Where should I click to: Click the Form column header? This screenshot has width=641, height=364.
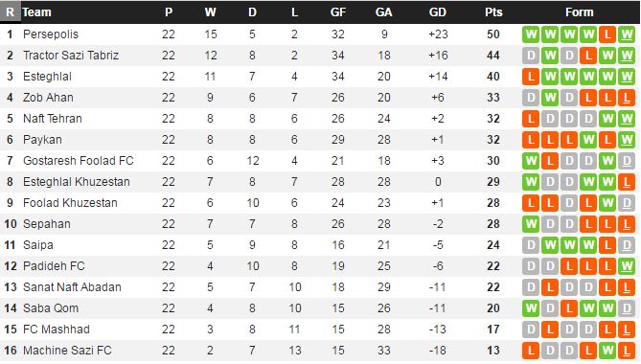[x=579, y=12]
